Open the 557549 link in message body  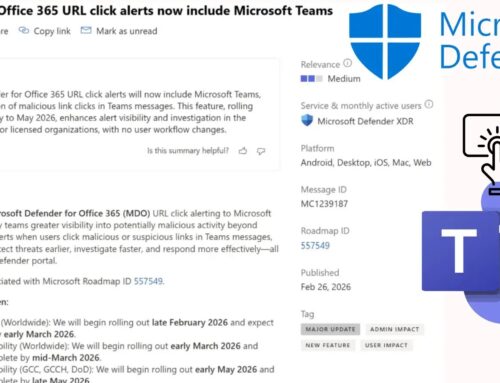(148, 281)
